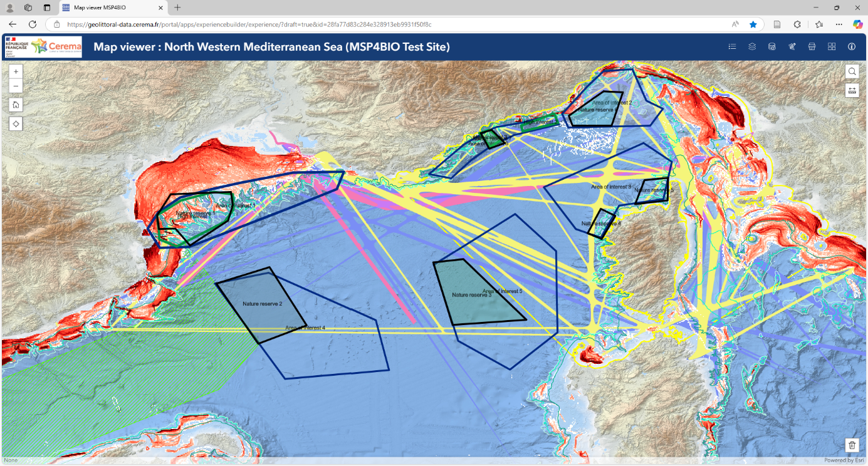Open the Information about widget
The image size is (868, 466).
(852, 46)
